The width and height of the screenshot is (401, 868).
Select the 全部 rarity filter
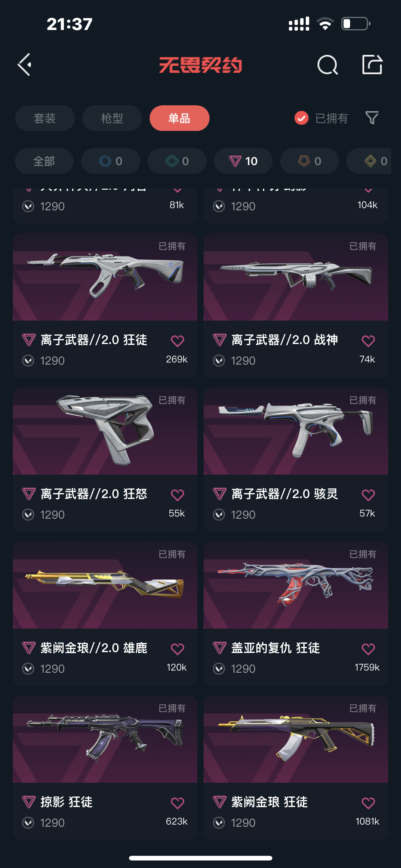pos(44,161)
